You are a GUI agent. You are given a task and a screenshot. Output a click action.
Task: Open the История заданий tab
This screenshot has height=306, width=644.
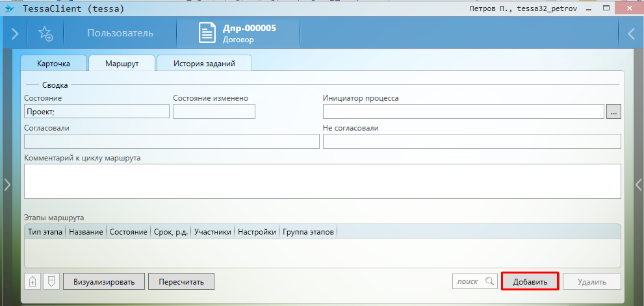204,64
